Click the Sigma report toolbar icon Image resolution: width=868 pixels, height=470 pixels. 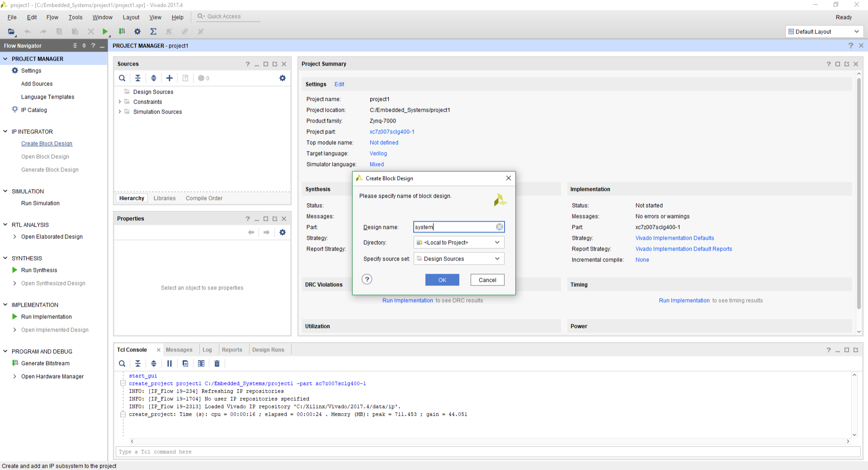[x=153, y=32]
